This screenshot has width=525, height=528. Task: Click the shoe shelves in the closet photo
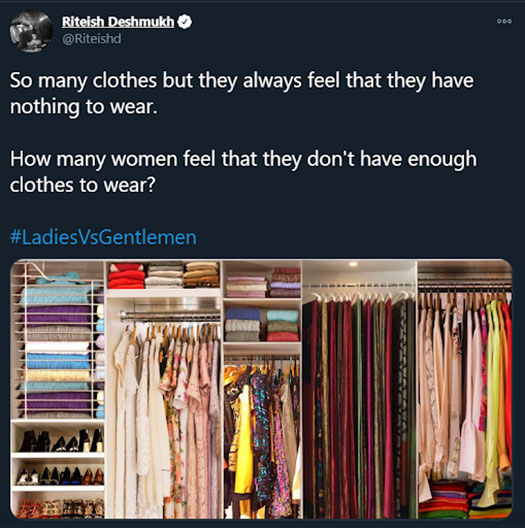[x=58, y=469]
